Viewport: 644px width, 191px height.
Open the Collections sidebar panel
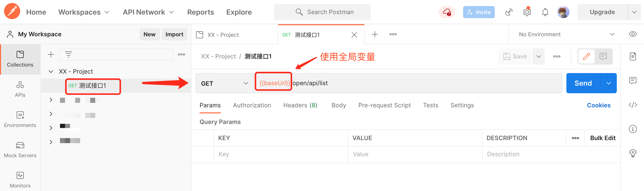[x=20, y=59]
